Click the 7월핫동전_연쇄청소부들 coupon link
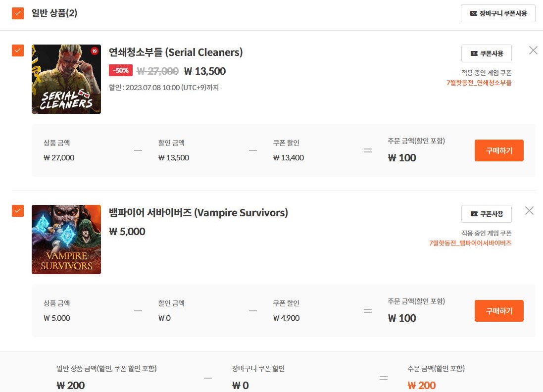This screenshot has height=392, width=543. tap(479, 83)
